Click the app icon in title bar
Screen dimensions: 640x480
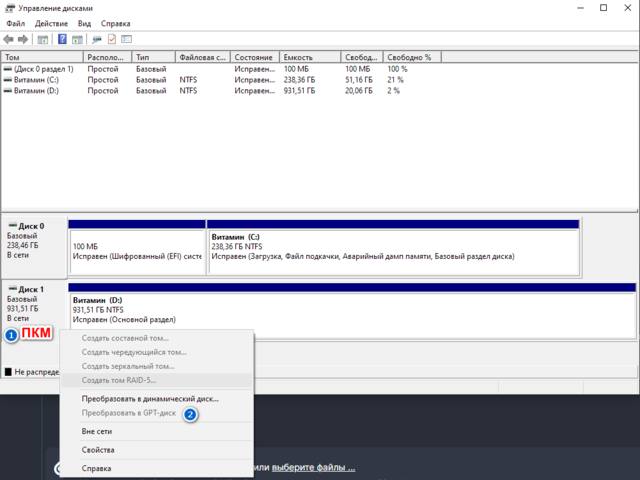coord(9,8)
